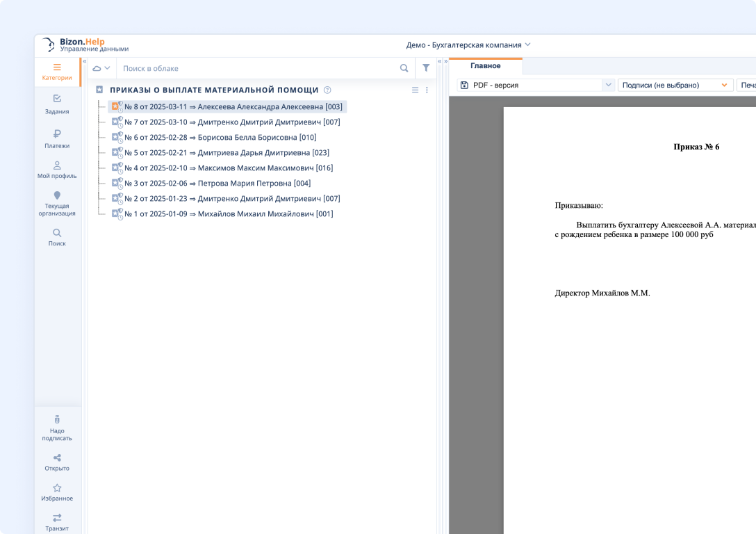This screenshot has width=756, height=534.
Task: Open Favorites (Избранное) in sidebar
Action: click(57, 492)
